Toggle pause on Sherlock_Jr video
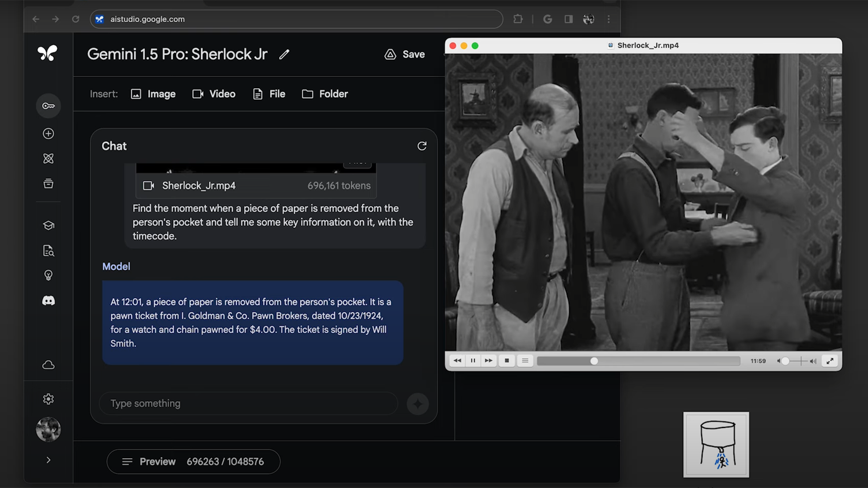Viewport: 868px width, 488px height. tap(473, 361)
